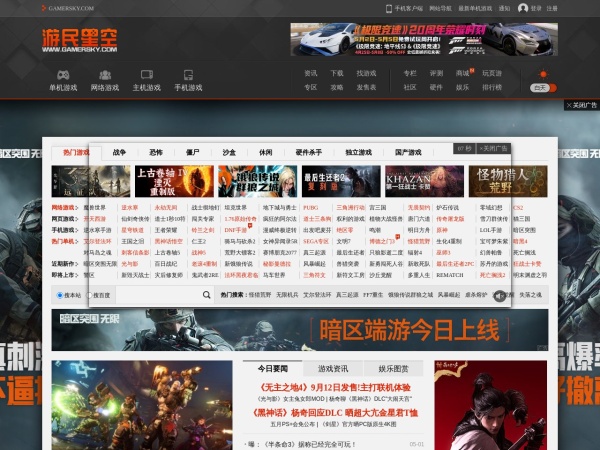Open the 上古卷轴IV 湮灭重制版 game thumbnail

point(174,181)
